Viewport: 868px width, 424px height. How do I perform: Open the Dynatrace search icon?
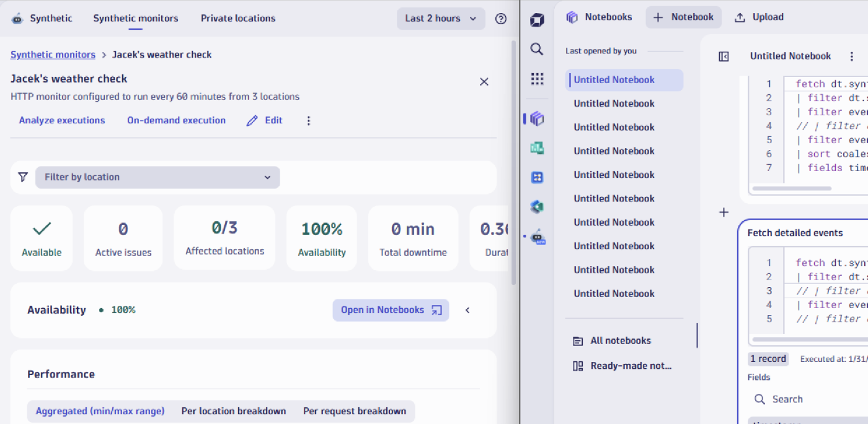537,49
